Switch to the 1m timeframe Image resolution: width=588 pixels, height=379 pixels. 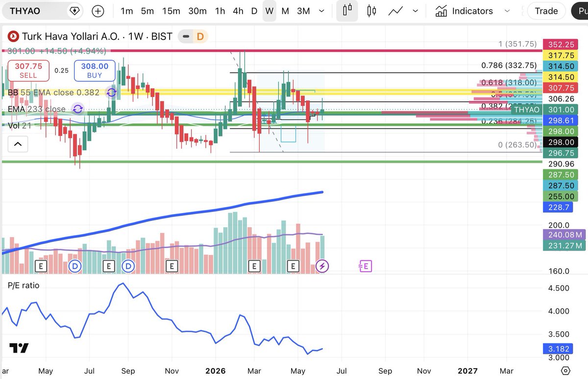127,11
